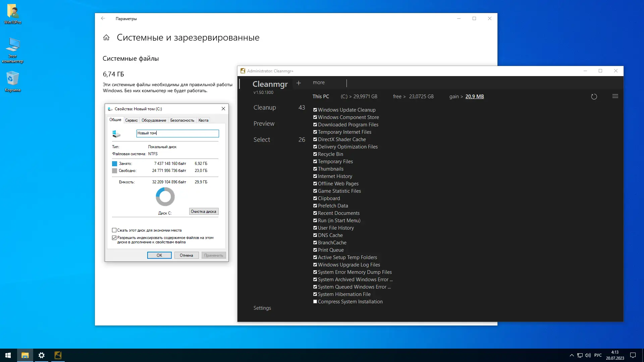The height and width of the screenshot is (362, 644).
Task: Click the Windows Start button
Action: point(8,355)
